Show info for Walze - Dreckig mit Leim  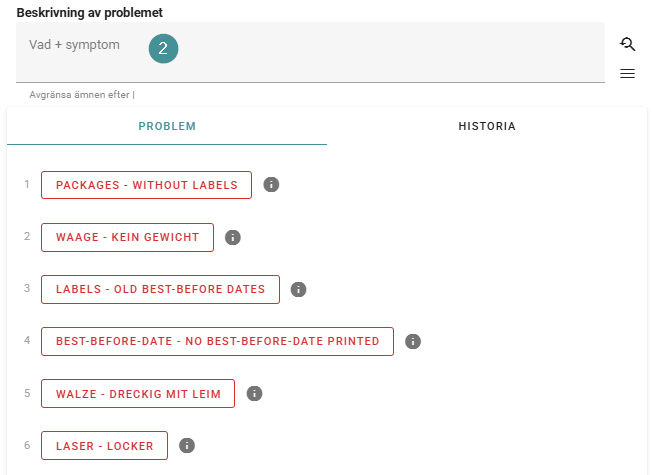[254, 393]
